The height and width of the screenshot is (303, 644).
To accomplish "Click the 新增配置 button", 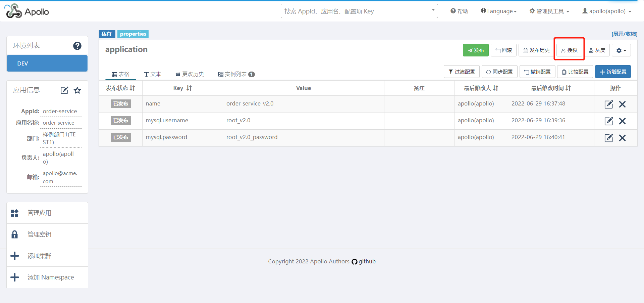I will pos(613,72).
